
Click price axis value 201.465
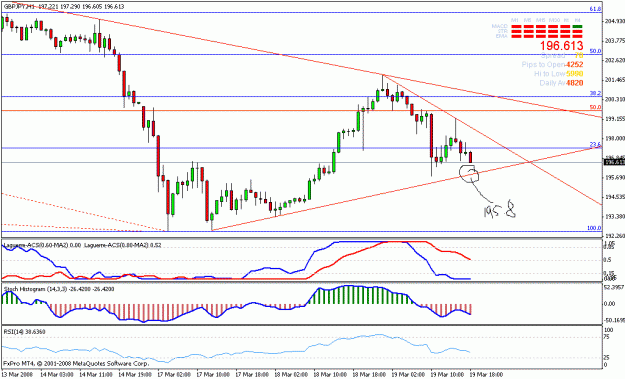(614, 80)
